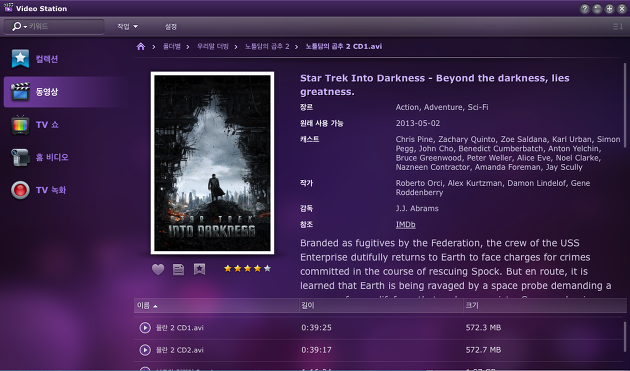This screenshot has width=630, height=371.
Task: Open the TV 녹화 red record icon
Action: click(20, 190)
